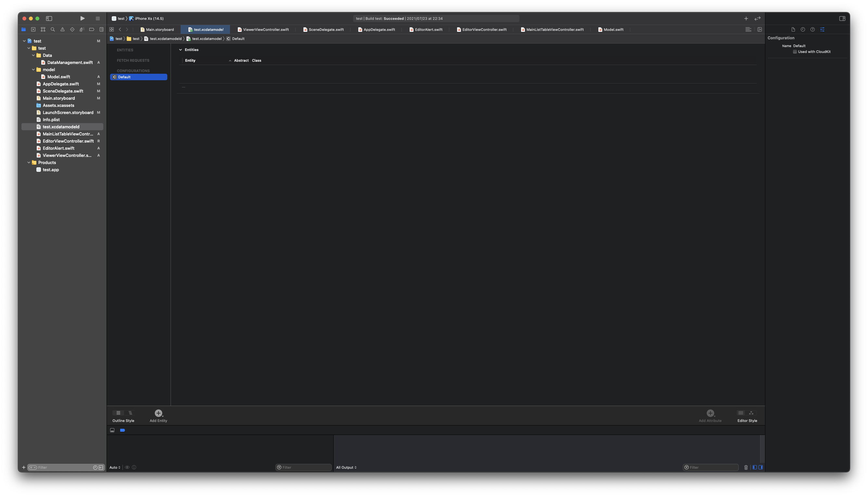
Task: Hide the right inspector panel
Action: [842, 19]
